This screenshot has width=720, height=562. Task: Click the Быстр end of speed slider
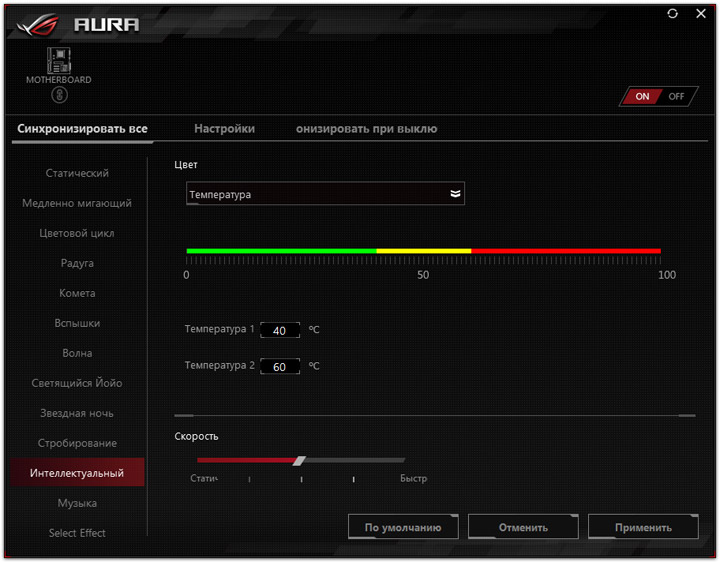click(413, 478)
